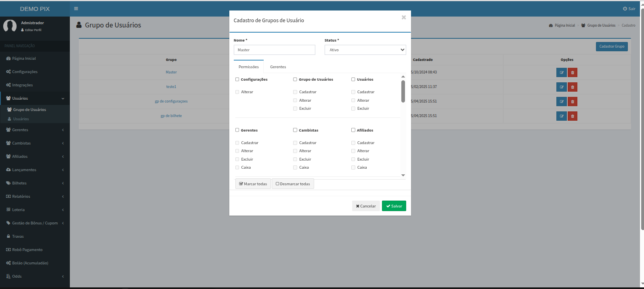Screen dimensions: 644x289
Task: Click the delete icon for gp de configuraçoes
Action: tap(572, 102)
